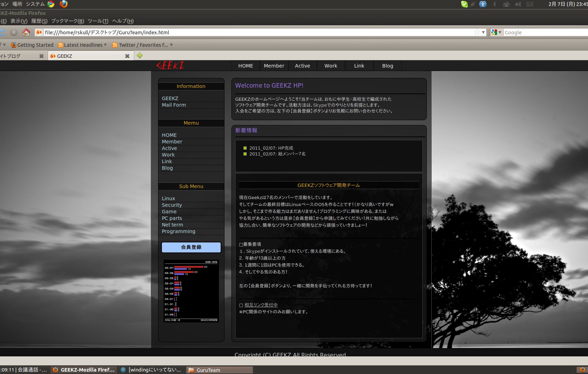Click the Google search field
This screenshot has height=374, width=588.
pos(545,32)
